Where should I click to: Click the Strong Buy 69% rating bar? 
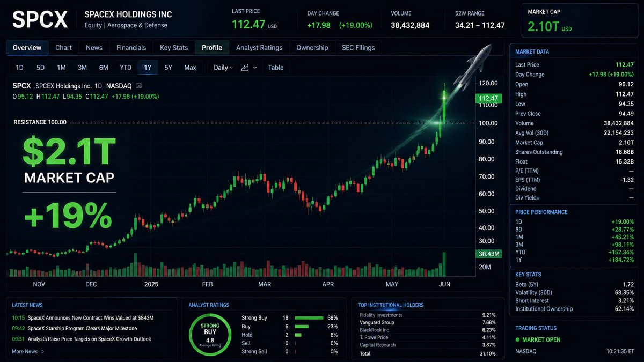[x=309, y=318]
